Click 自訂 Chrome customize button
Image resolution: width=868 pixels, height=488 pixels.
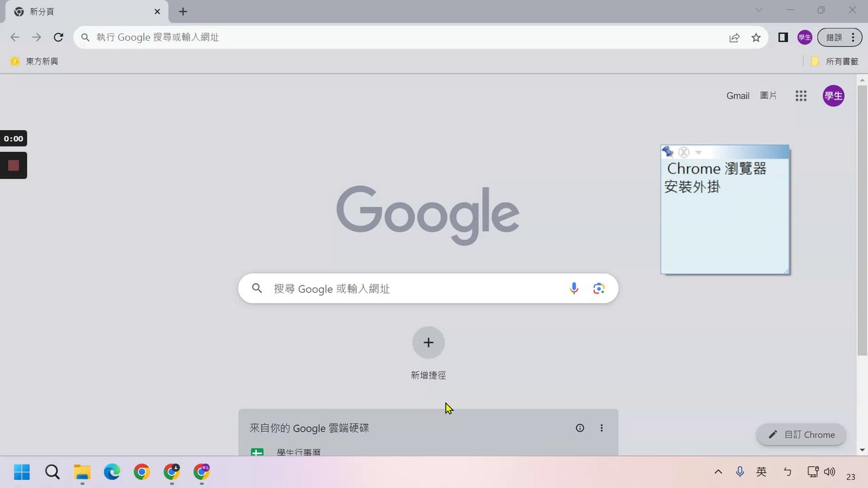(x=801, y=435)
